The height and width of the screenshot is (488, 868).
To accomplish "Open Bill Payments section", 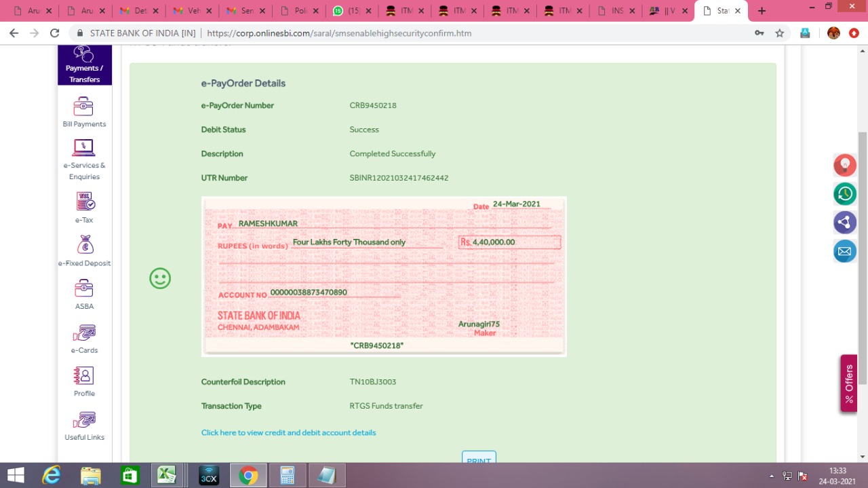I will pos(84,112).
